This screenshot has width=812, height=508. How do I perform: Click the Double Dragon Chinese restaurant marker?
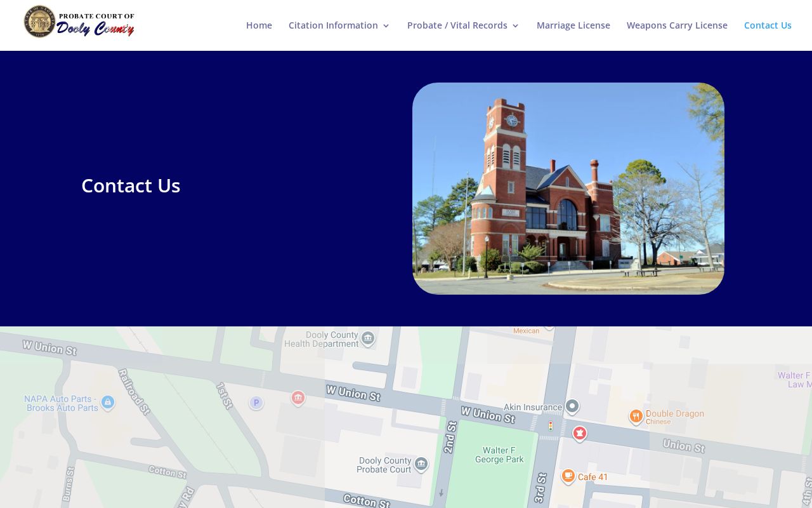(x=636, y=416)
